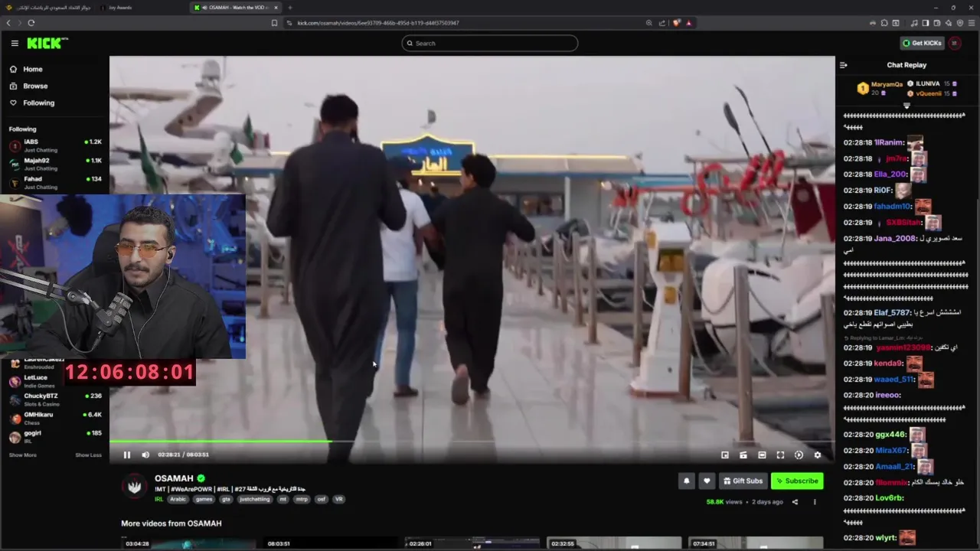The width and height of the screenshot is (980, 551).
Task: Open the Kick hamburger menu
Action: click(15, 44)
